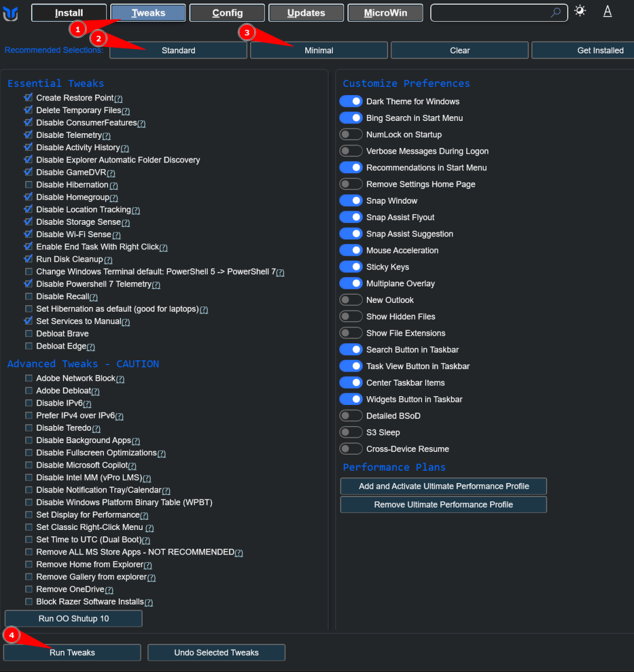
Task: Open help for Adobe Network Block
Action: 120,379
